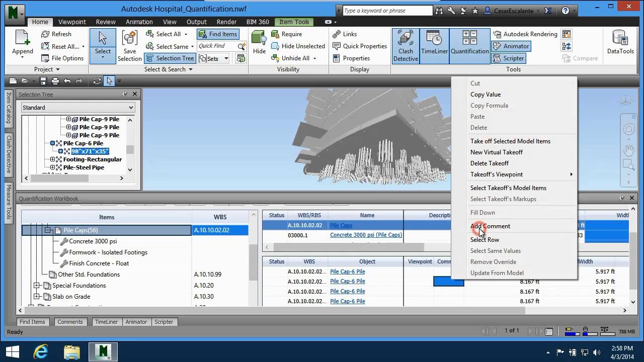Image resolution: width=644 pixels, height=362 pixels.
Task: Toggle the Selection Tree window
Action: coord(170,58)
